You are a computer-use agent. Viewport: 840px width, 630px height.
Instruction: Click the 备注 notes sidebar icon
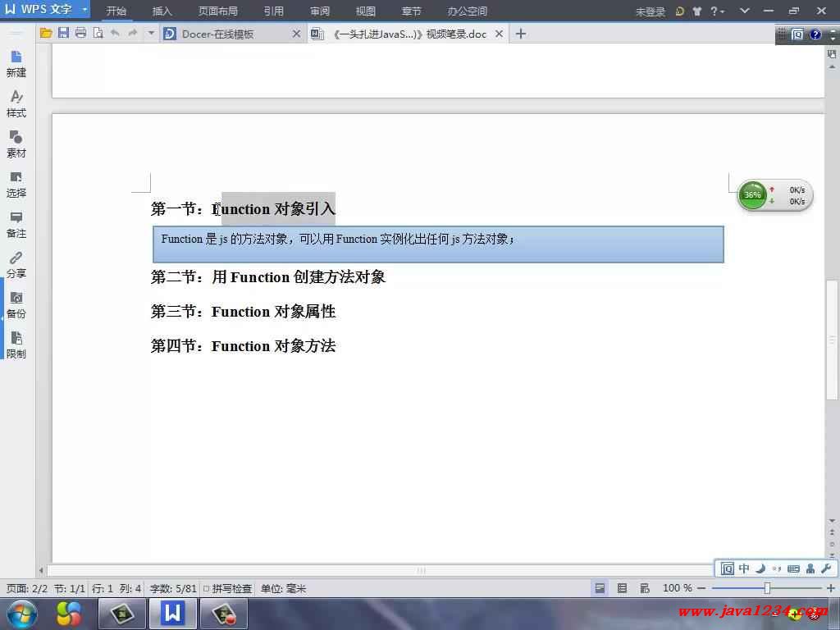(x=16, y=225)
